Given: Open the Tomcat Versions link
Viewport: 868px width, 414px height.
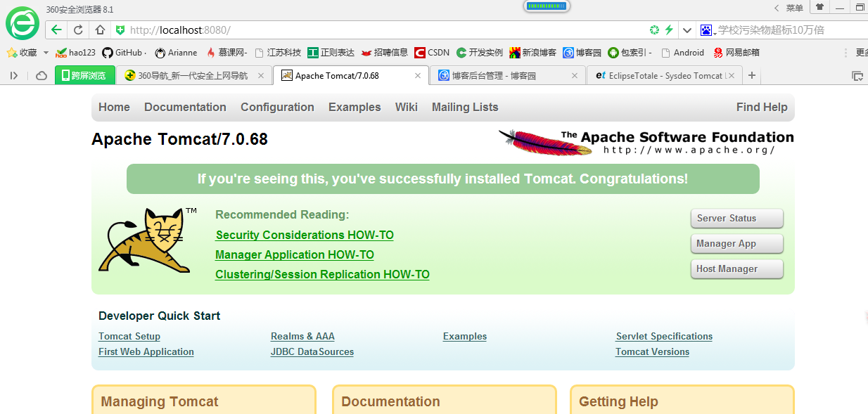Looking at the screenshot, I should [652, 351].
